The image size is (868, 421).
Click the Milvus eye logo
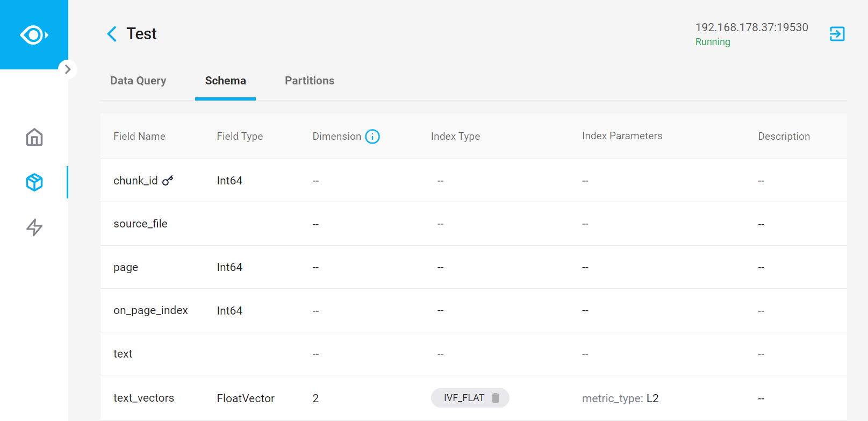coord(34,35)
